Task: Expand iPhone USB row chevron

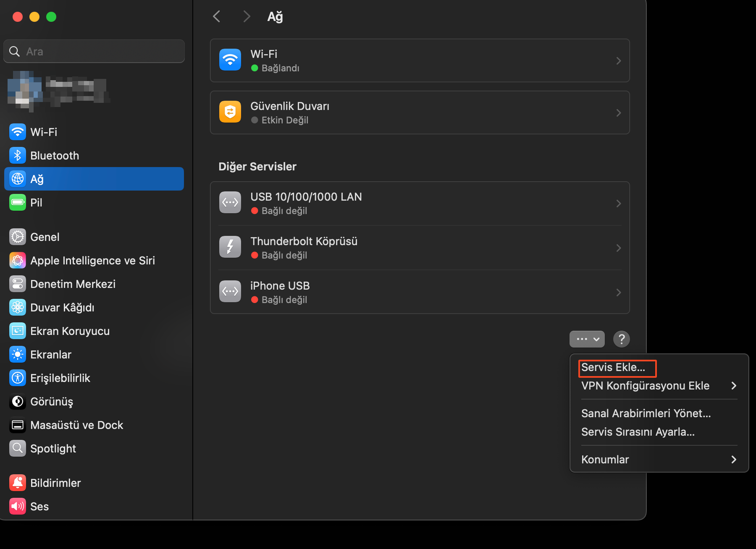Action: click(x=619, y=293)
